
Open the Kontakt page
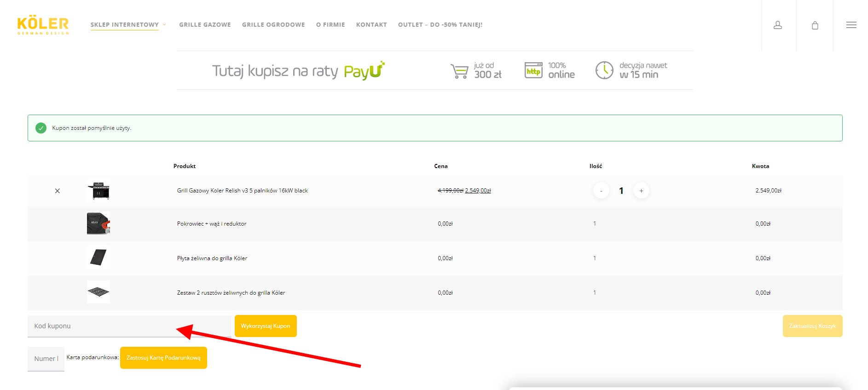click(x=371, y=25)
